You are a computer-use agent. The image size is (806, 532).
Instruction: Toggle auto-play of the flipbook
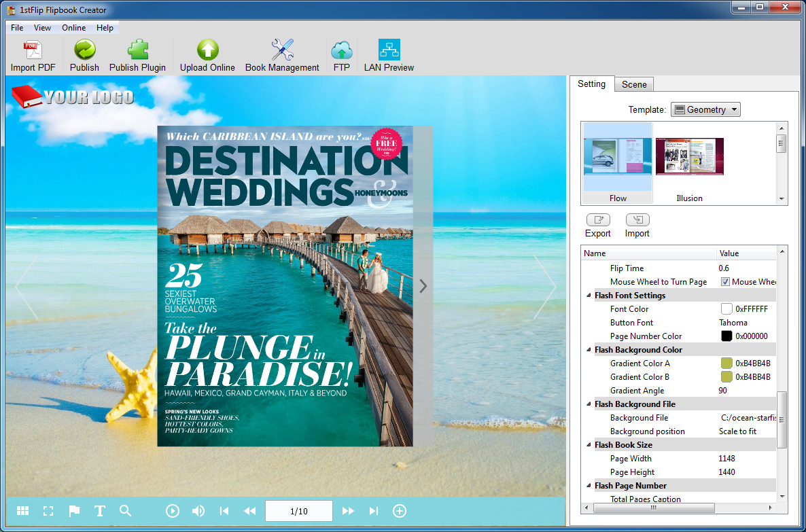(173, 511)
